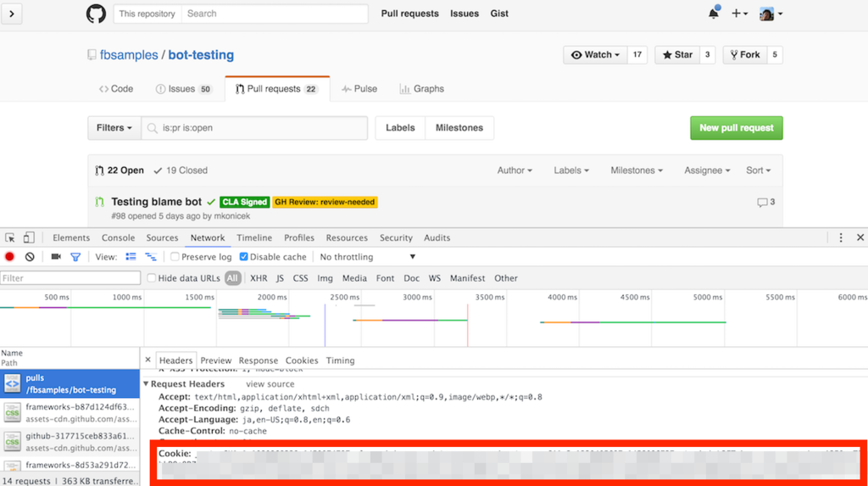Toggle the network filter funnel icon
Image resolution: width=868 pixels, height=486 pixels.
tap(75, 257)
